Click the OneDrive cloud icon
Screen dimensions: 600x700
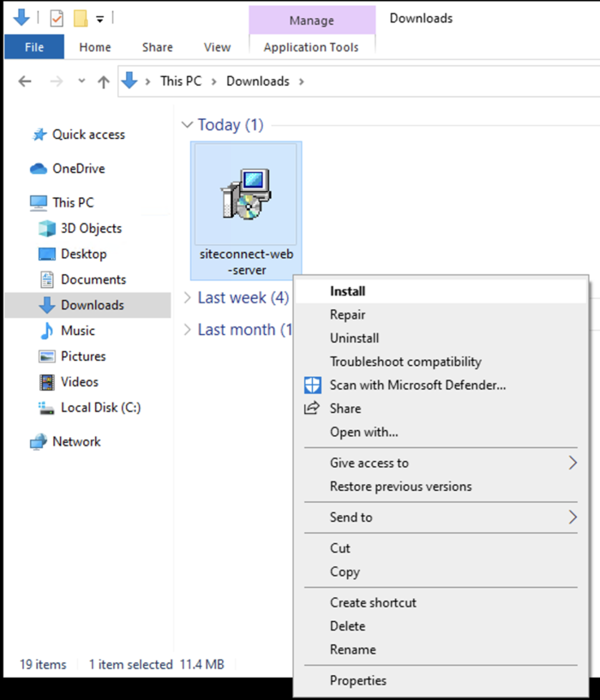tap(39, 169)
